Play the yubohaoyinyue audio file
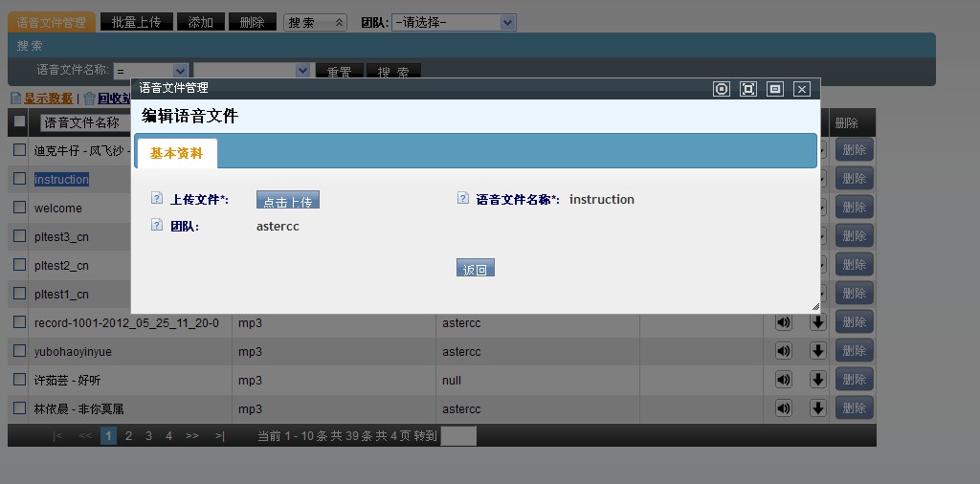980x484 pixels. 784,351
